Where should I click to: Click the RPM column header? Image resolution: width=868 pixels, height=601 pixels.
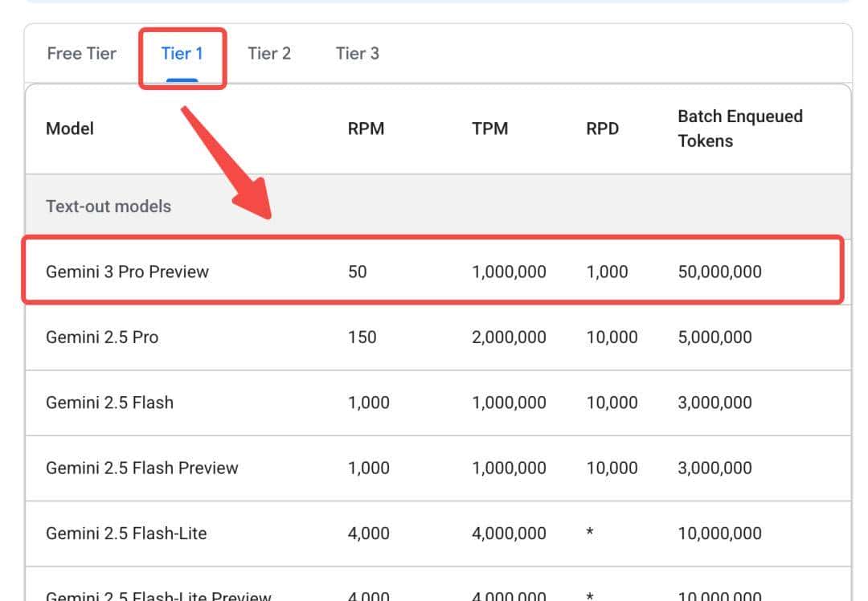(366, 129)
